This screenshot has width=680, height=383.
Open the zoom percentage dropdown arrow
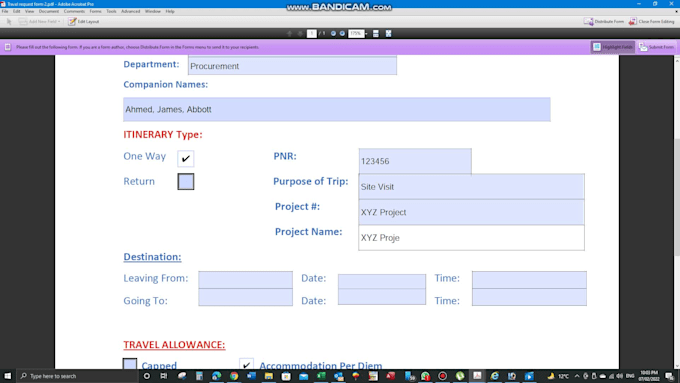(x=366, y=33)
